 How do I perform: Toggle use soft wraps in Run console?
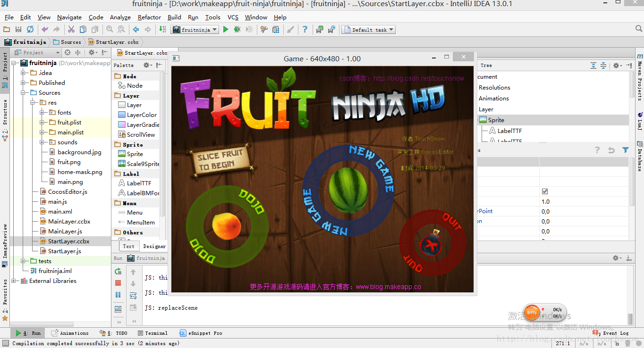pos(133,296)
